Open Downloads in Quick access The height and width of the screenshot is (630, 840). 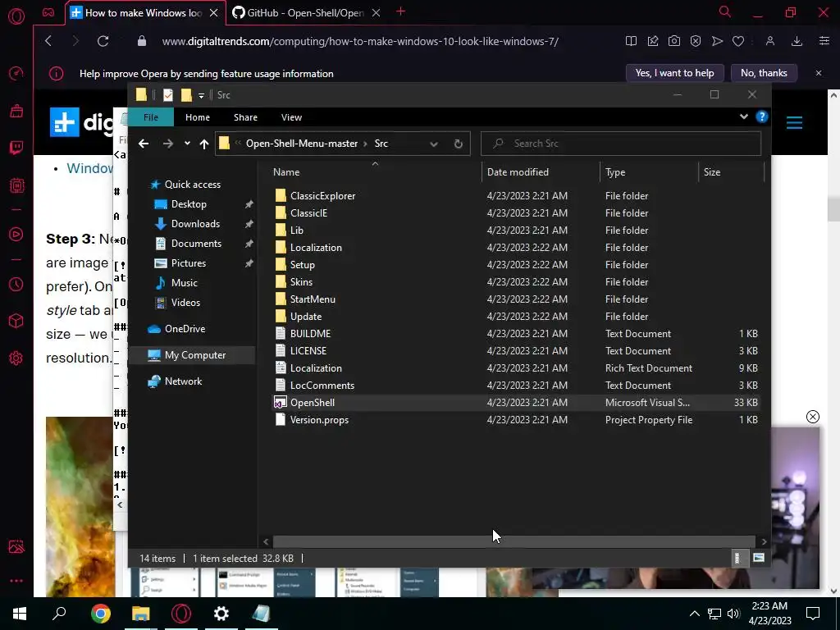(195, 224)
